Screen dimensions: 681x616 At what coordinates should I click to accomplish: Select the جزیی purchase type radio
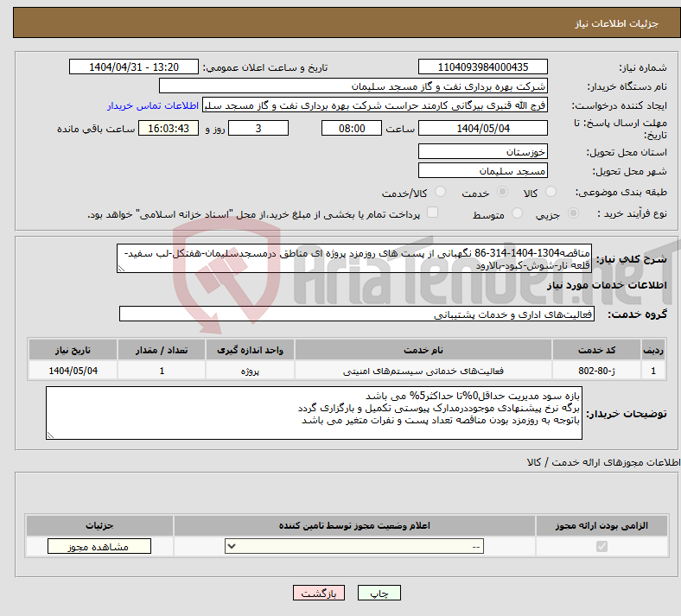point(573,213)
